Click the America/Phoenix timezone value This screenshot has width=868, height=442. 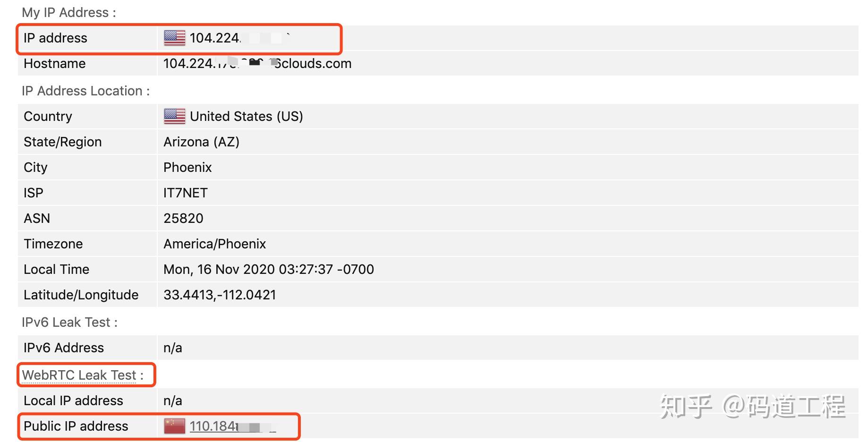214,244
